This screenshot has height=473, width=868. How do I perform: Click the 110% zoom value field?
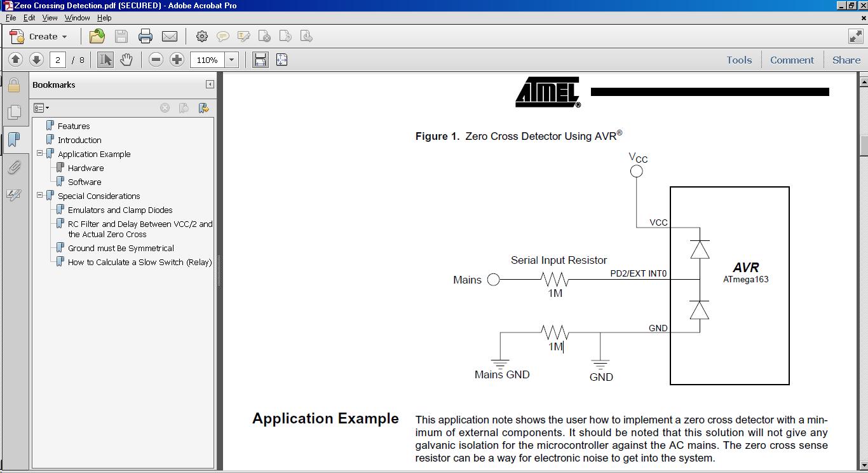point(207,60)
